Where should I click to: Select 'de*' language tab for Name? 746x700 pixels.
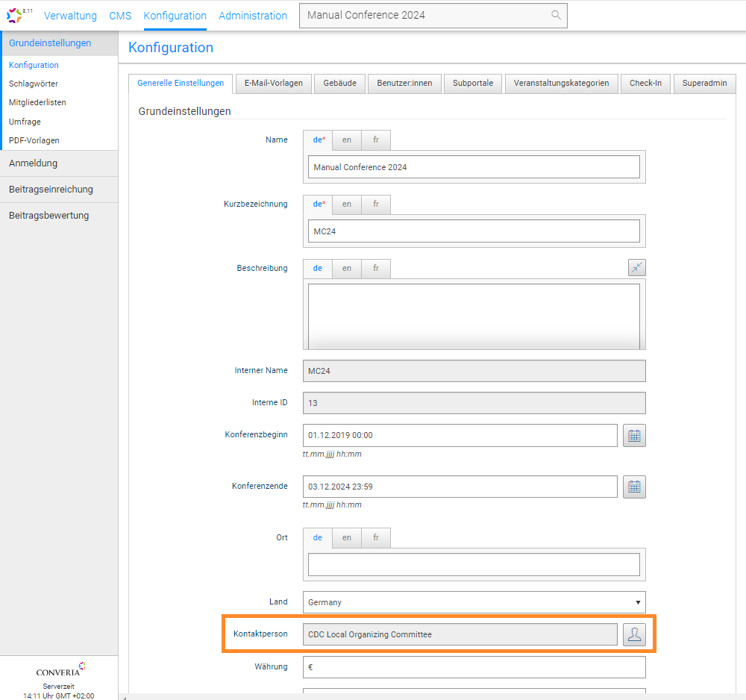pos(318,140)
